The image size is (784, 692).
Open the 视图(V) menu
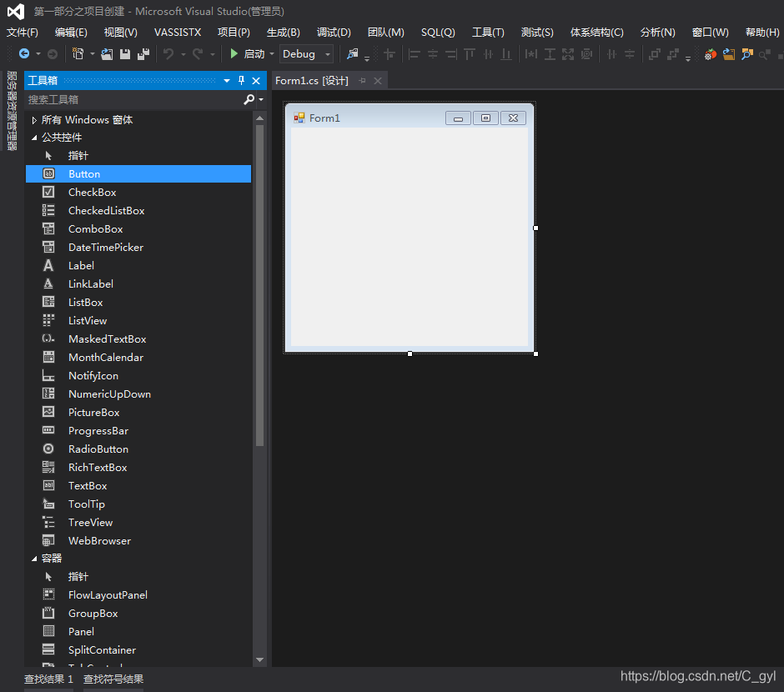(x=120, y=32)
